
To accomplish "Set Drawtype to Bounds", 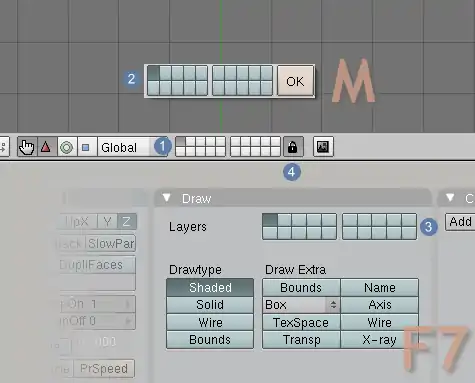I will click(x=210, y=340).
